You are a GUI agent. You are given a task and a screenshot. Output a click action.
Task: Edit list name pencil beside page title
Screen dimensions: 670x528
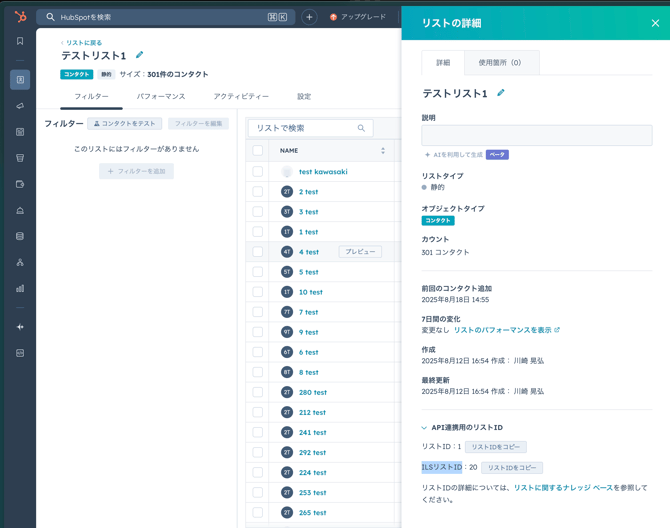click(x=139, y=55)
